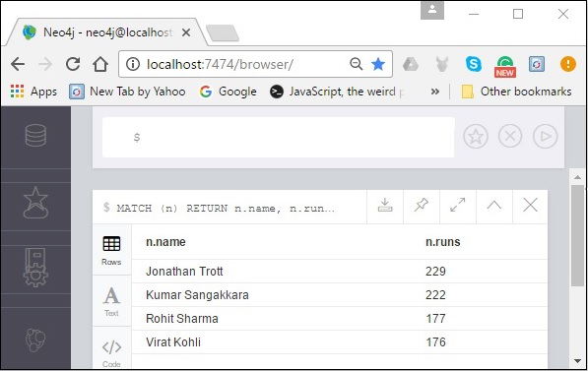This screenshot has width=588, height=371.
Task: Switch to Rows view tab
Action: (111, 250)
